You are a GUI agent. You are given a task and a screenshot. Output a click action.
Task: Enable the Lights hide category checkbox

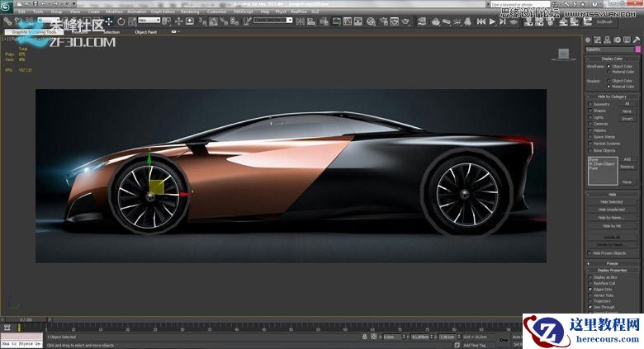pos(590,117)
